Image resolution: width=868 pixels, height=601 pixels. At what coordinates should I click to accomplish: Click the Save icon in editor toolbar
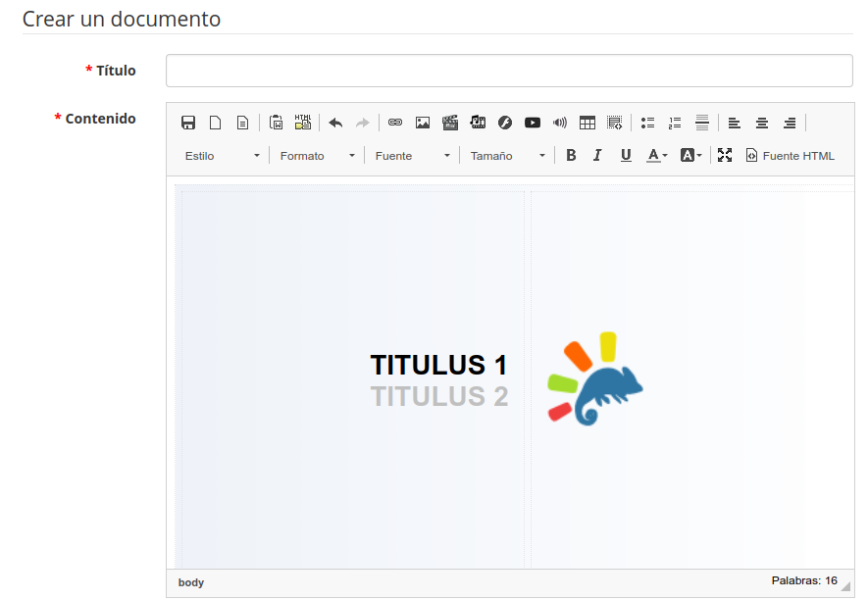pyautogui.click(x=188, y=123)
